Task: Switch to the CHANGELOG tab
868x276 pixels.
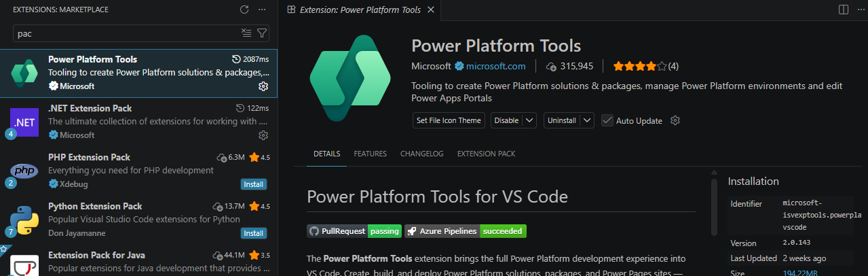Action: coord(421,154)
